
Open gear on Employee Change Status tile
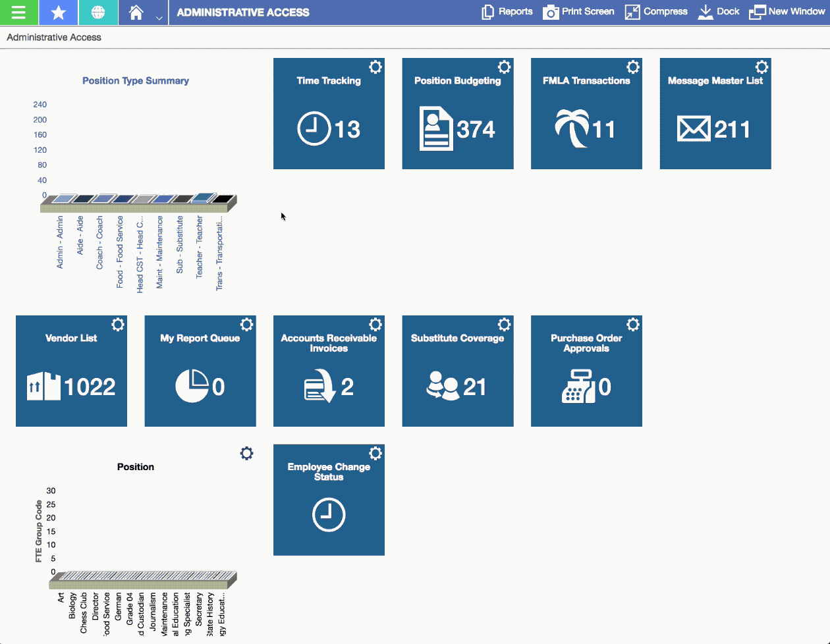(375, 453)
